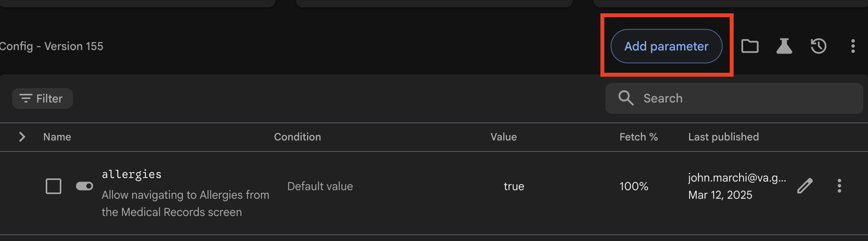Click into the Search field

click(734, 98)
